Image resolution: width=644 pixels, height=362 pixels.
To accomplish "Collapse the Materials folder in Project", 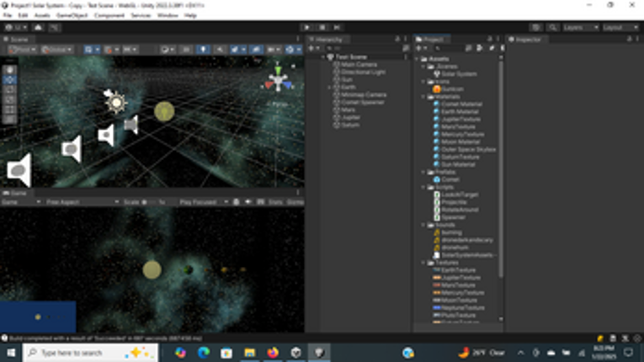I will click(x=423, y=97).
